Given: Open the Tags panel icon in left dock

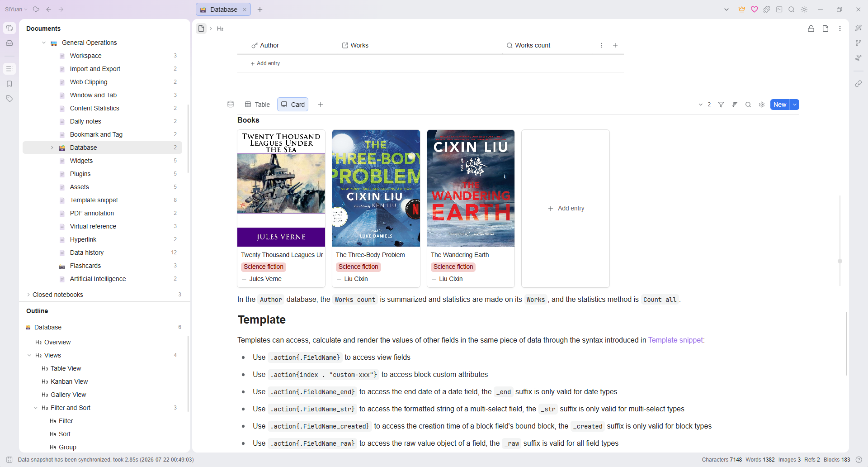Looking at the screenshot, I should pos(9,99).
